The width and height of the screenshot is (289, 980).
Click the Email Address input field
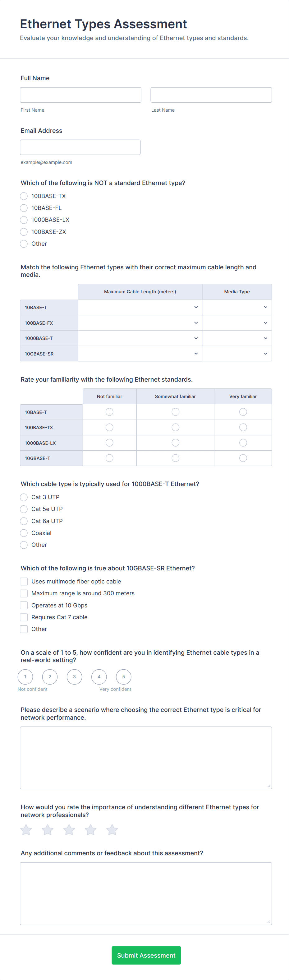point(80,147)
